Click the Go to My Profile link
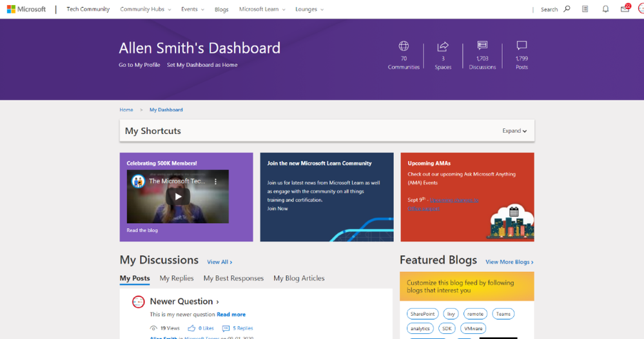Image resolution: width=644 pixels, height=339 pixels. [x=139, y=65]
